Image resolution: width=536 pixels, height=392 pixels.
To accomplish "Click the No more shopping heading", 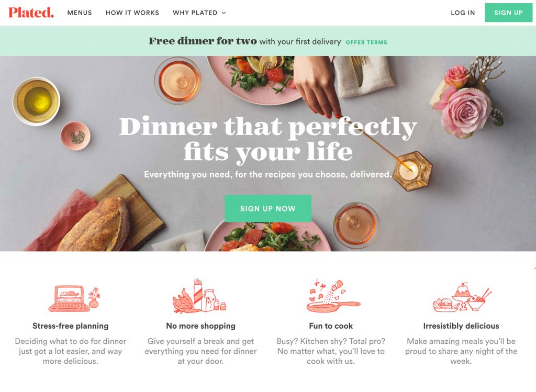I will coord(200,326).
